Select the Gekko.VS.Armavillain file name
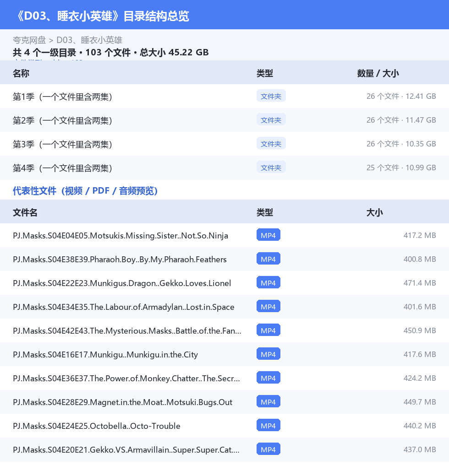This screenshot has width=449, height=476. 126,450
